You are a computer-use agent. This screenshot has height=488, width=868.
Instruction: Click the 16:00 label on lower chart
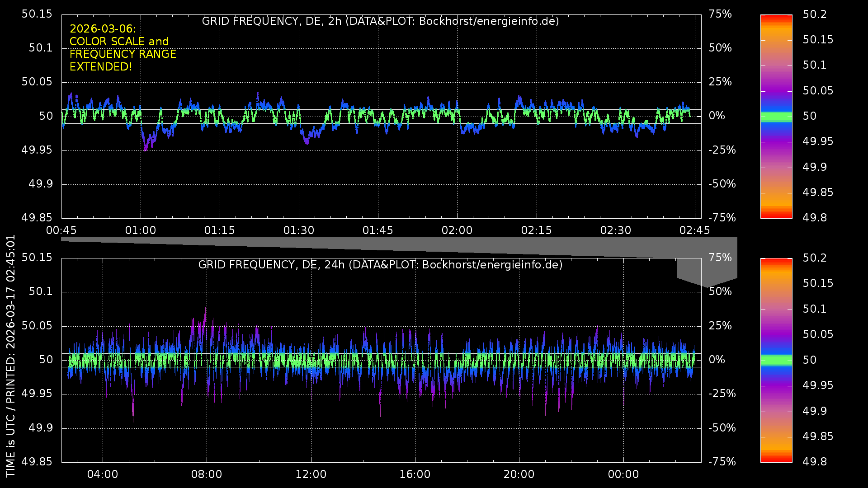click(x=415, y=474)
